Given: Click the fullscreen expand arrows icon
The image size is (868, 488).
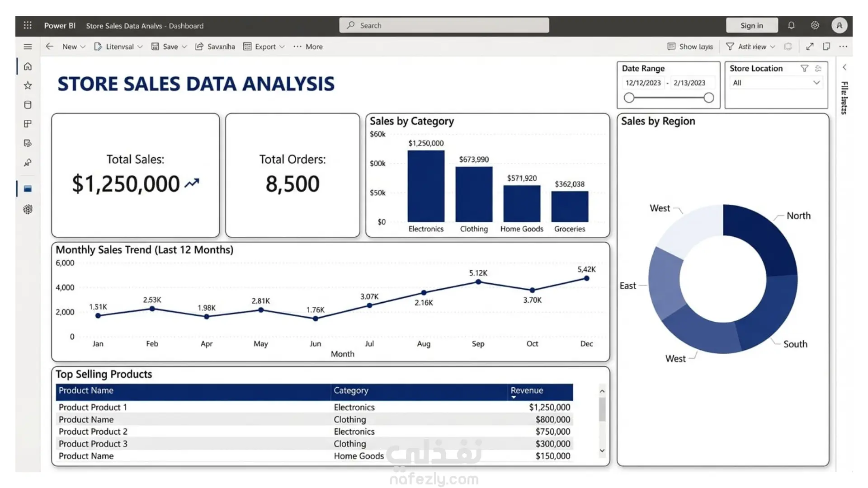Looking at the screenshot, I should pos(810,47).
